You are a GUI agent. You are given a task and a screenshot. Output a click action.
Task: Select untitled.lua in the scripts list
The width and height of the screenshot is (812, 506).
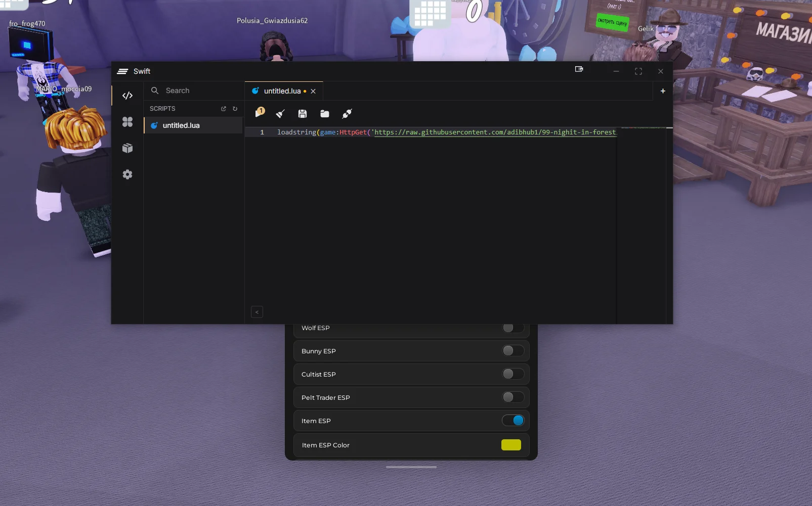(x=181, y=125)
